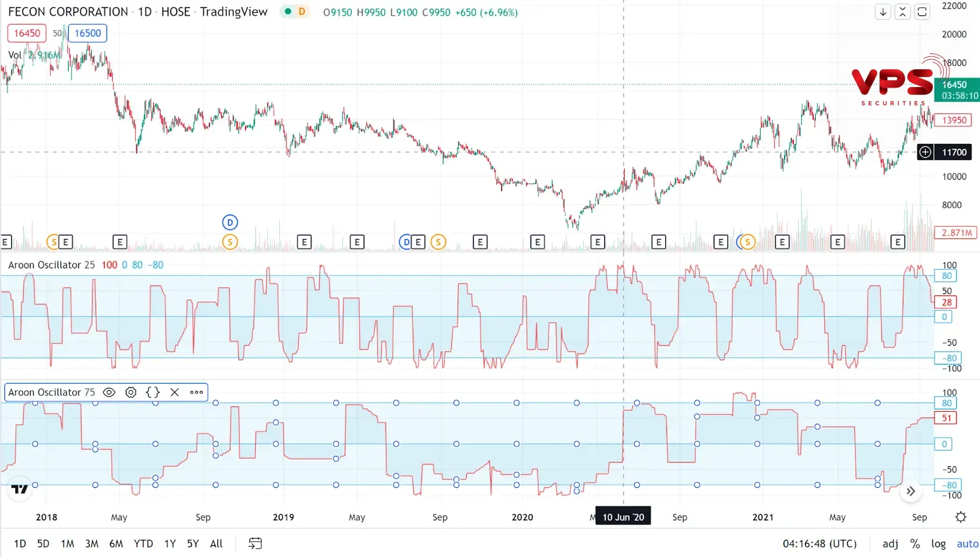Collapse the main price pane
The image size is (980, 557).
(902, 12)
